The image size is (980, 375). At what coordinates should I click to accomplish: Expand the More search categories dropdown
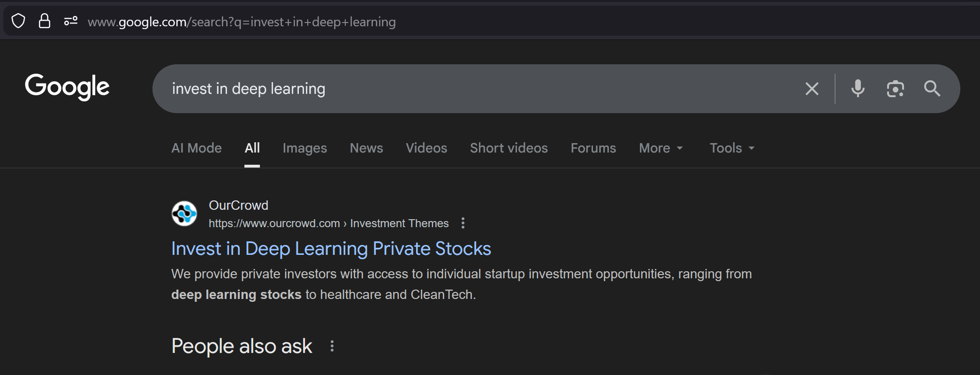661,148
